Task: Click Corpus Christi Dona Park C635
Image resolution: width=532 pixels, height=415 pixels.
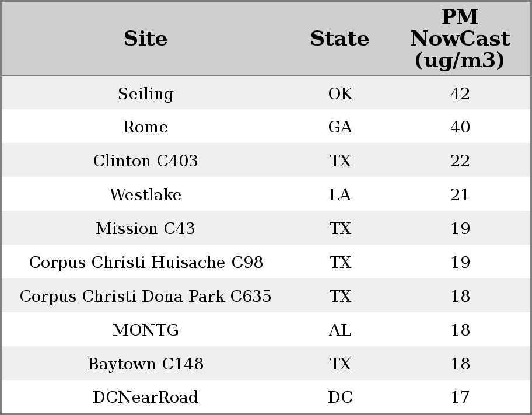Action: (145, 297)
